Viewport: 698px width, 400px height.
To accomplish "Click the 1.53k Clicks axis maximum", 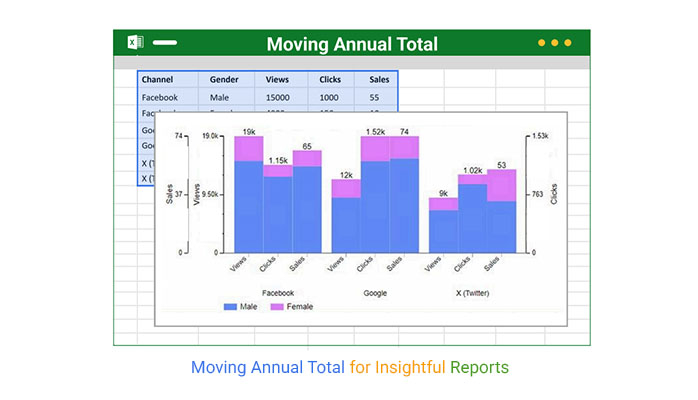I will click(540, 136).
